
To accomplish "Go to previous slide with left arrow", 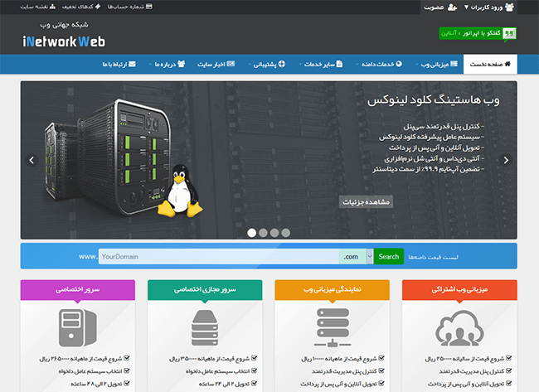I will 32,160.
